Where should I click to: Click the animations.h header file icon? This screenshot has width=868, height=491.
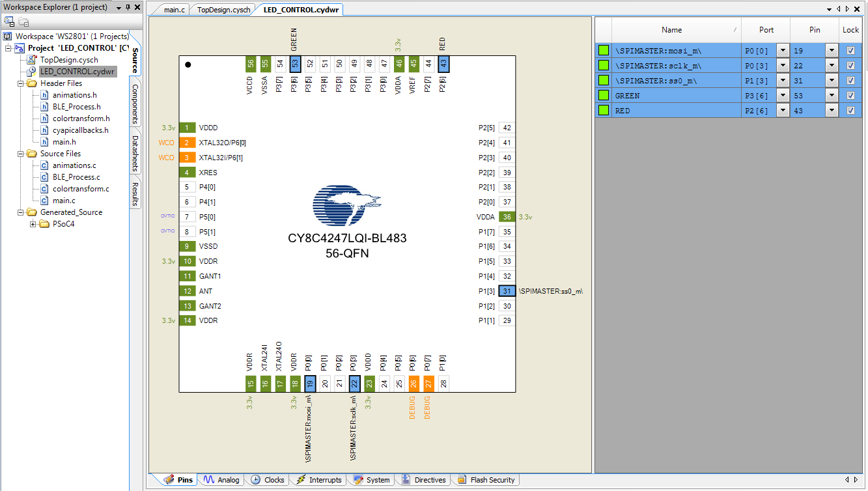44,95
